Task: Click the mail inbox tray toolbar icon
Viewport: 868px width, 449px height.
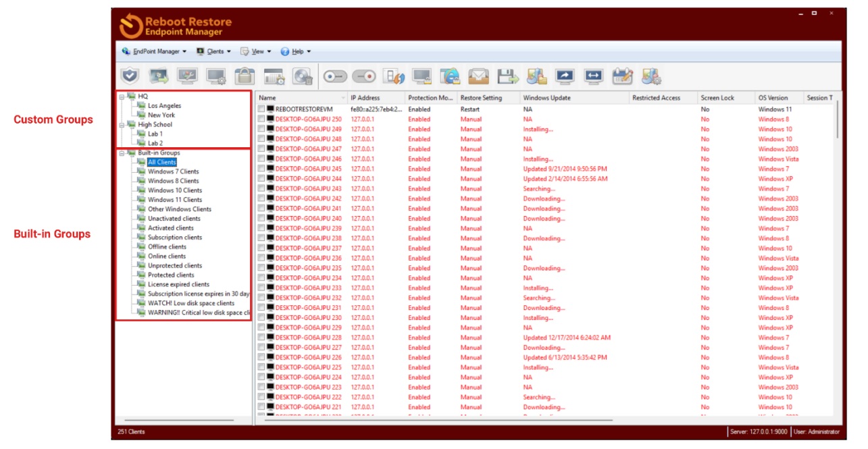Action: coord(478,76)
